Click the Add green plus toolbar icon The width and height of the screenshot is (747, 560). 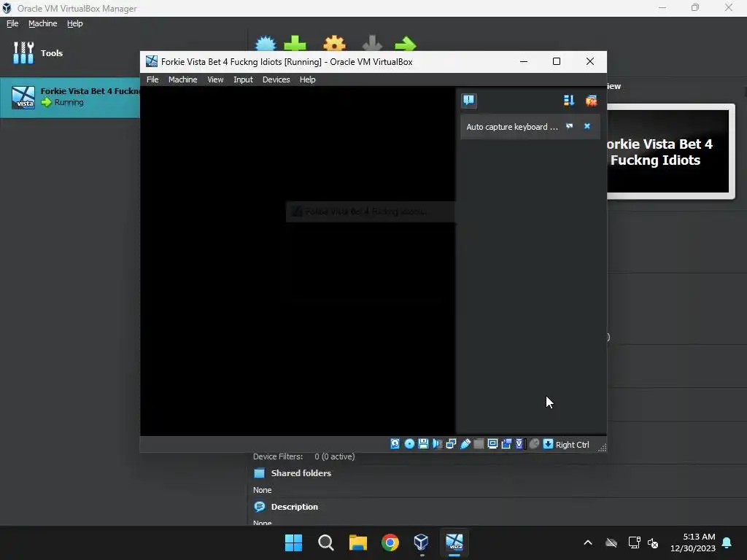coord(295,44)
